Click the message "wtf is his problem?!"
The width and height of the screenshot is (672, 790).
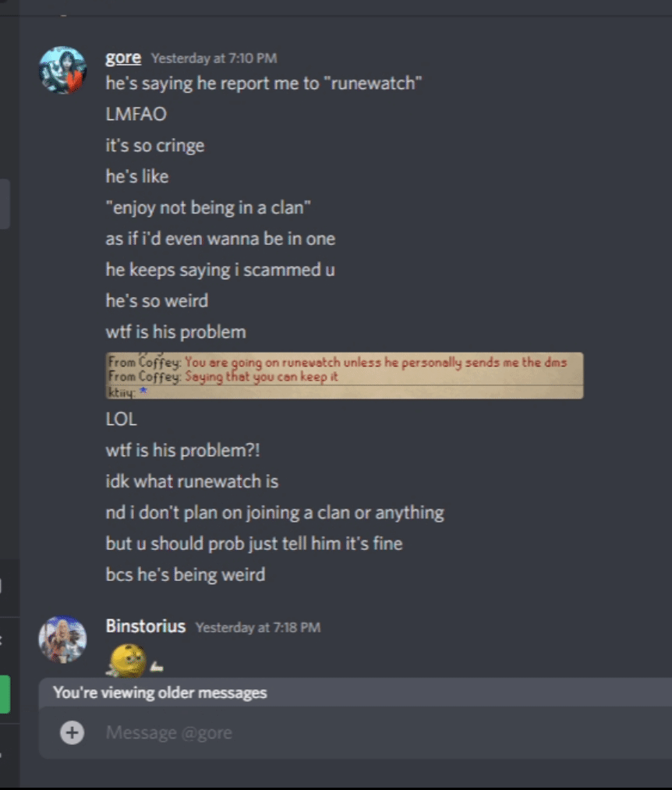click(x=182, y=451)
